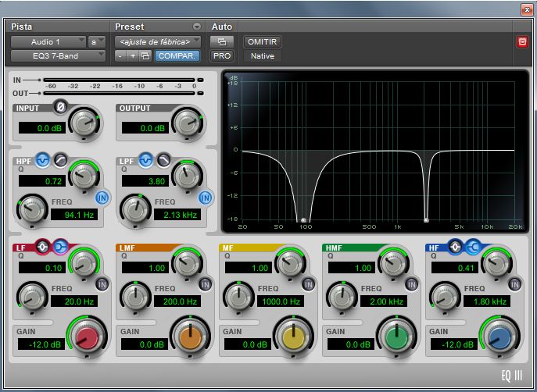
Task: Select the LPF low-pass slope icon
Action: (x=163, y=160)
